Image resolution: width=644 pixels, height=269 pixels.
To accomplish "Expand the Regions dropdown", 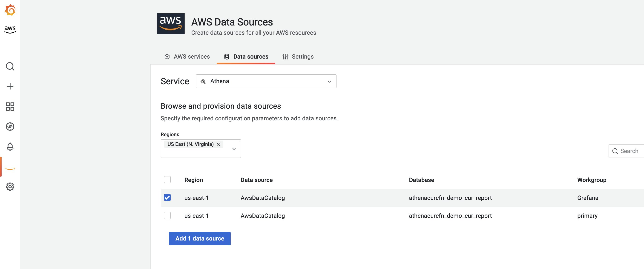I will coord(234,148).
